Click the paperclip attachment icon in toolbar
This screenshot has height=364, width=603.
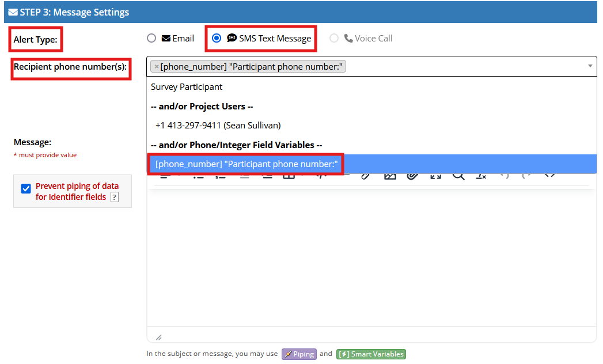pyautogui.click(x=412, y=176)
